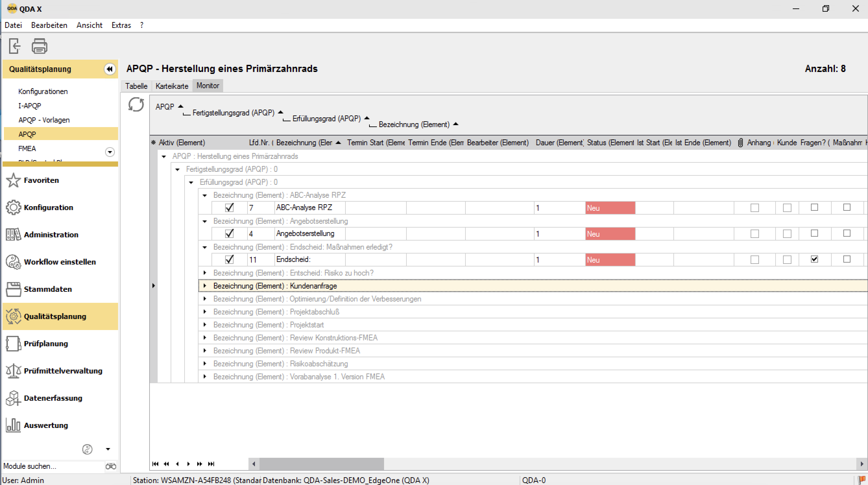
Task: Expand Vorabanalyse 1. Version FMEA group
Action: [x=205, y=376]
